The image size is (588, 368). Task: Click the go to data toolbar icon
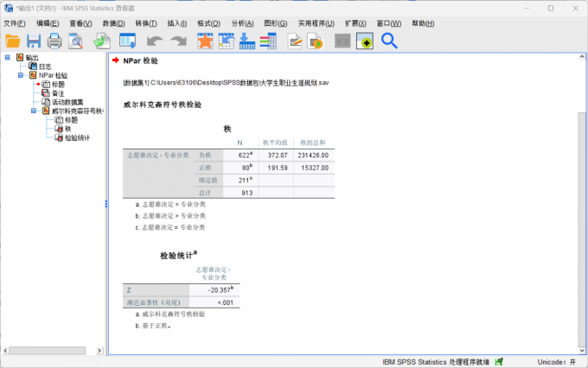[227, 41]
